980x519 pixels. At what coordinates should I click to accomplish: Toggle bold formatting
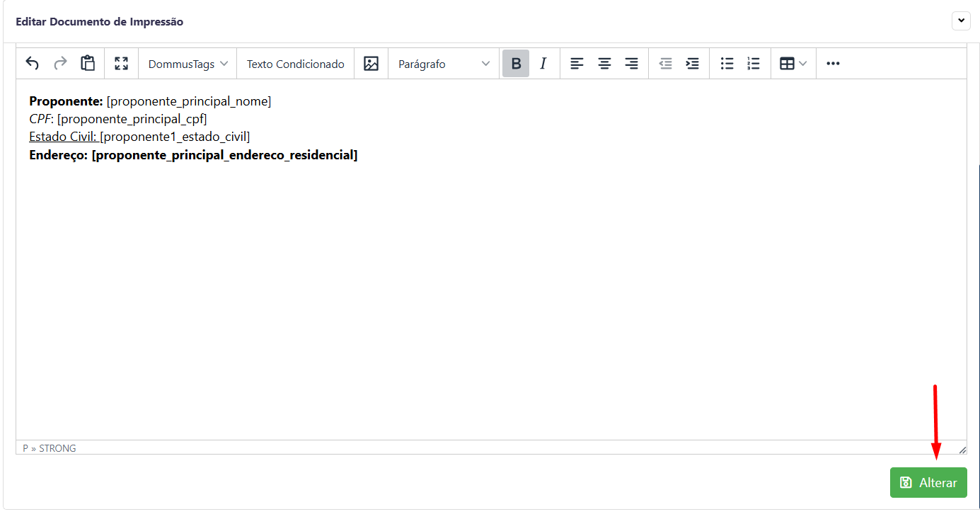516,64
